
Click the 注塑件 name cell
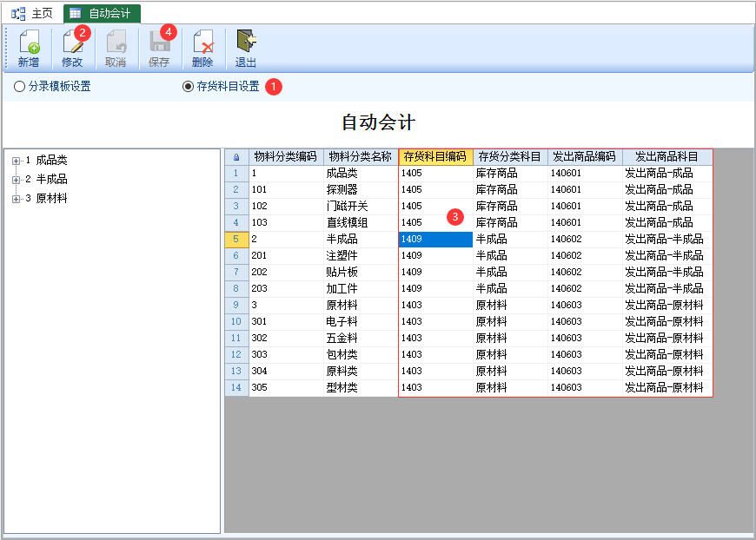pyautogui.click(x=361, y=256)
